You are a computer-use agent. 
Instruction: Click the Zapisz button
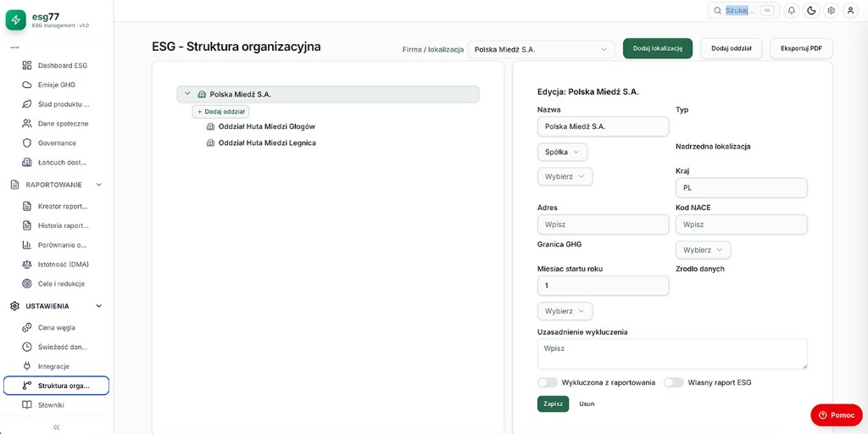[x=553, y=403]
